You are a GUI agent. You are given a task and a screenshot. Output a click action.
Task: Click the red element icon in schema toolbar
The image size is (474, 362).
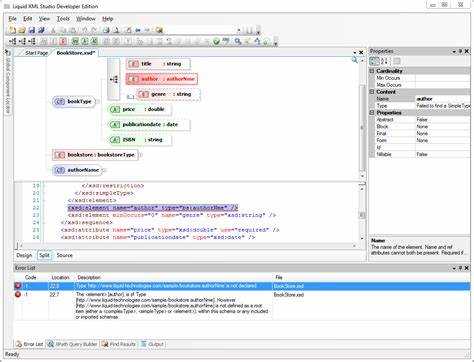click(x=63, y=42)
